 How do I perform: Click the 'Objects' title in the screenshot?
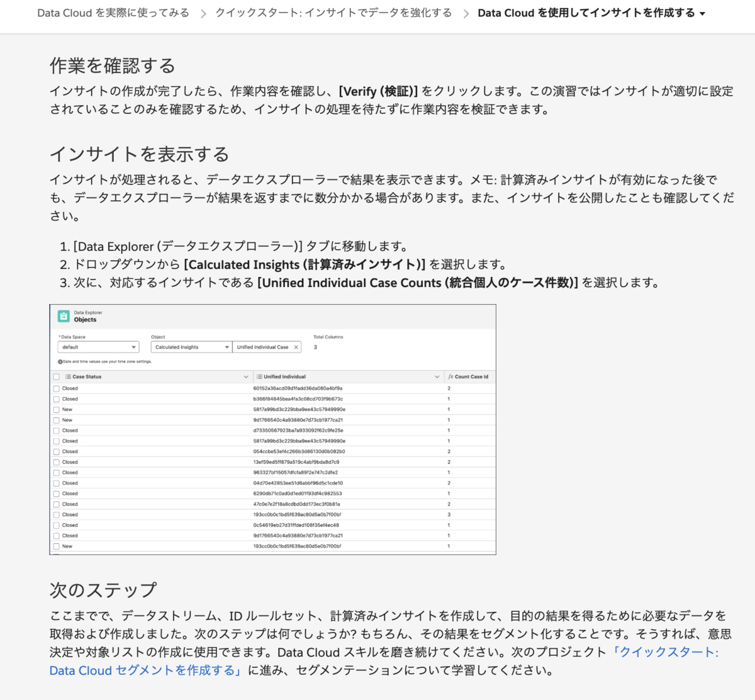[85, 320]
